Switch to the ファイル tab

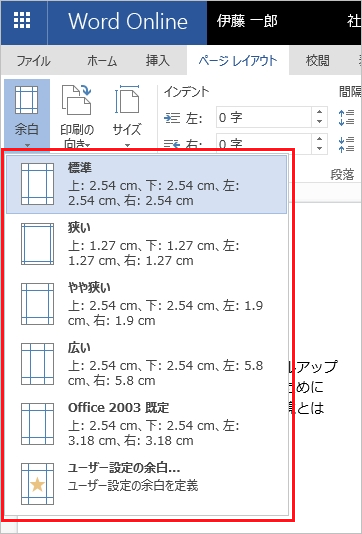[33, 61]
